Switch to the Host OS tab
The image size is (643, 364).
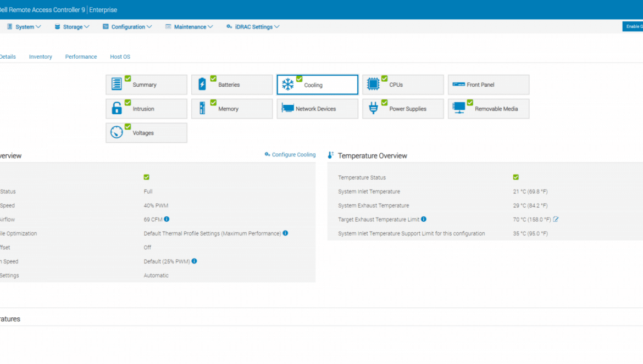pos(120,57)
